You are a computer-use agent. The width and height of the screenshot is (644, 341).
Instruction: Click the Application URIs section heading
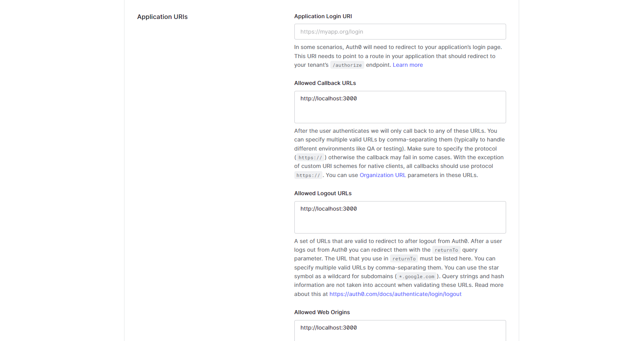[162, 17]
